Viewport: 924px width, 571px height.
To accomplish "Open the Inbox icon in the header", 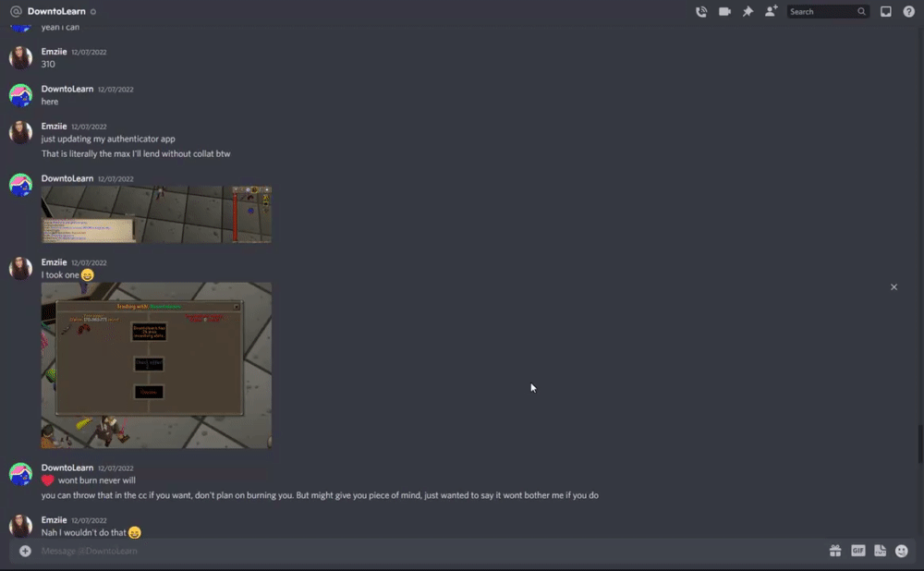I will (885, 12).
